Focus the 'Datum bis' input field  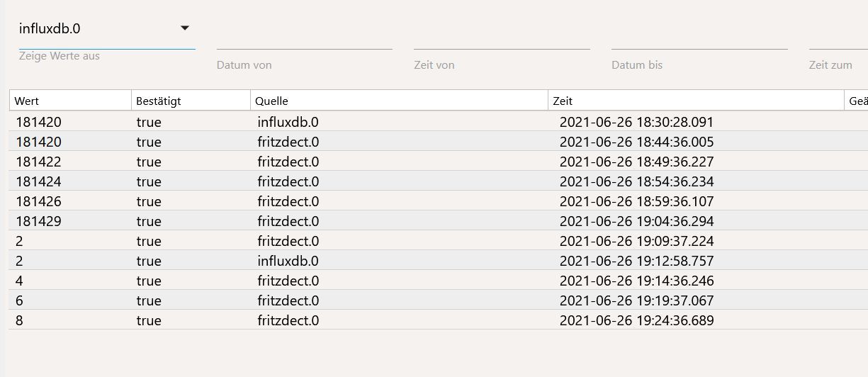tap(699, 40)
